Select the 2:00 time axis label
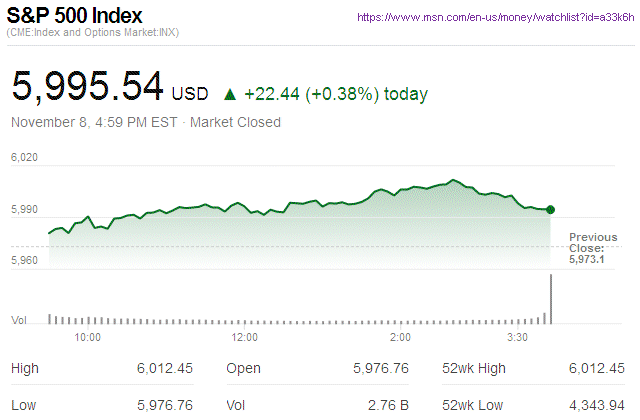The height and width of the screenshot is (420, 640). click(x=401, y=338)
